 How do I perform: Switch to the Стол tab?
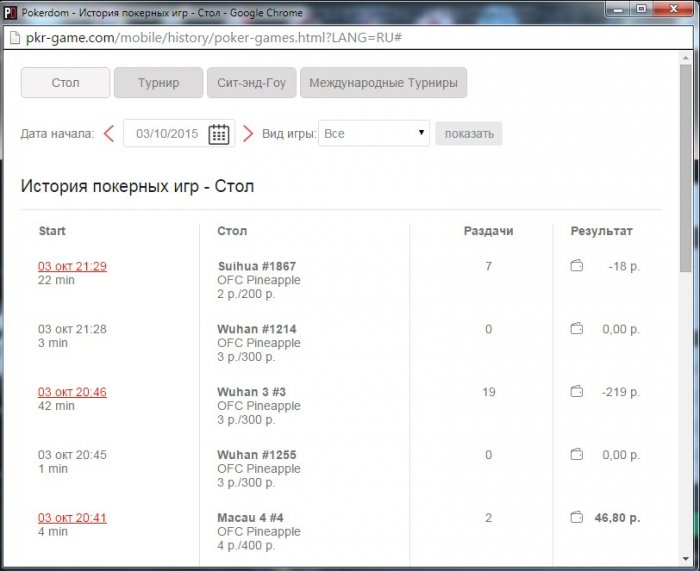65,83
